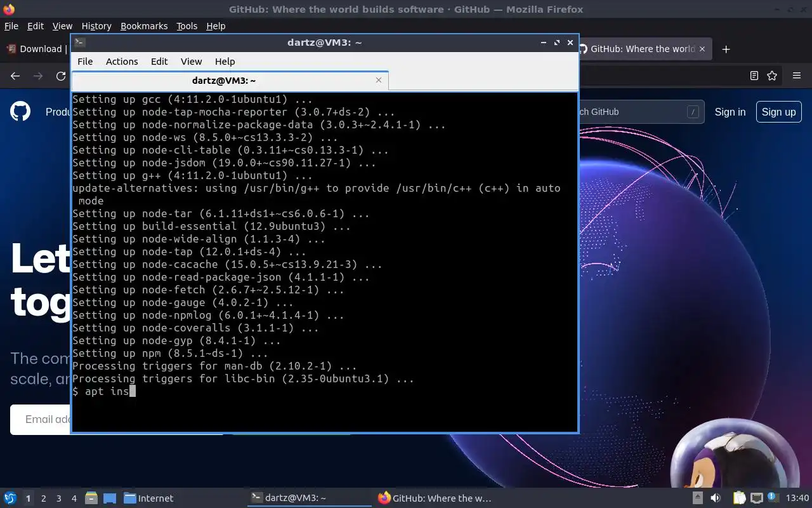This screenshot has height=508, width=812.
Task: Open Firefox hamburger application menu
Action: pos(797,76)
